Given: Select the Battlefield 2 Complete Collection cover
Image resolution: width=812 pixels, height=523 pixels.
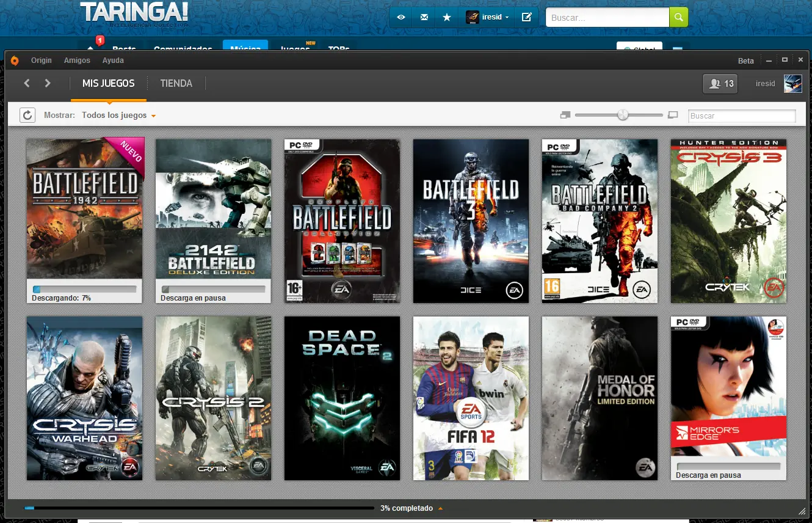Looking at the screenshot, I should [x=342, y=221].
